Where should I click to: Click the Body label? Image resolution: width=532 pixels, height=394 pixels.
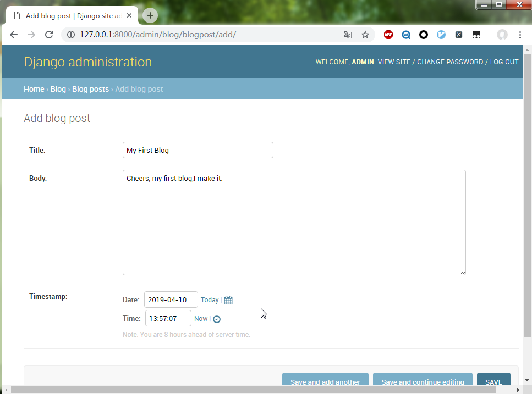37,178
